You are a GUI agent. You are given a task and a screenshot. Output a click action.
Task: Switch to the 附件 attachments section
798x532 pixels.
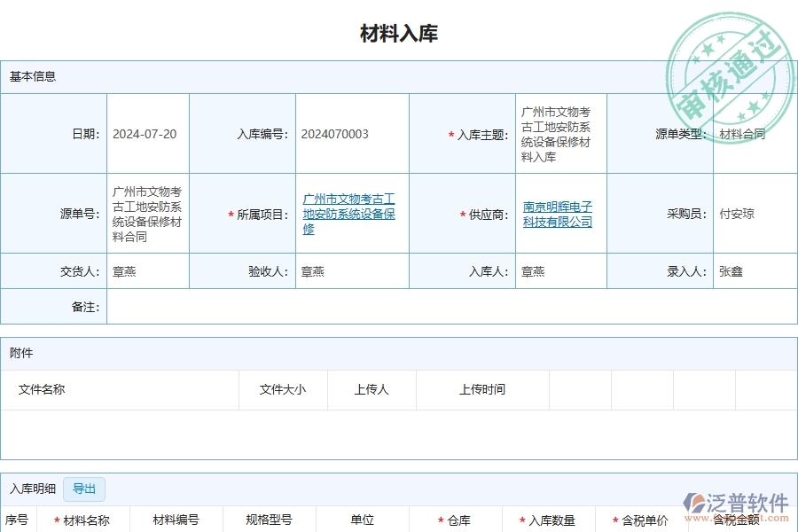coord(23,353)
